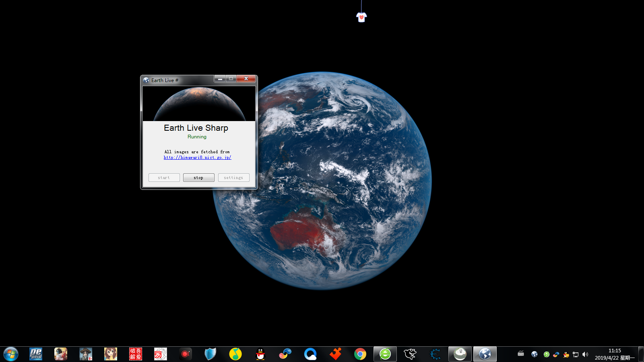The image size is (644, 362).
Task: Launch the blue Q cloud browser icon
Action: [310, 354]
